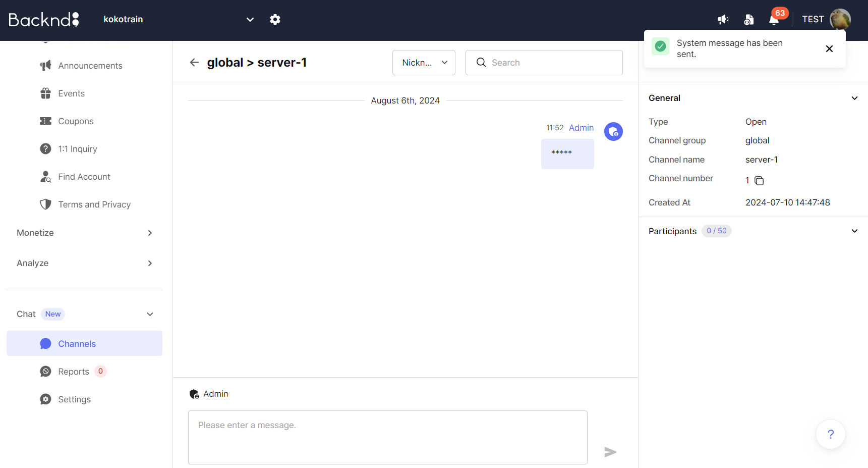The image size is (868, 468).
Task: Click the Search input field
Action: tap(544, 63)
